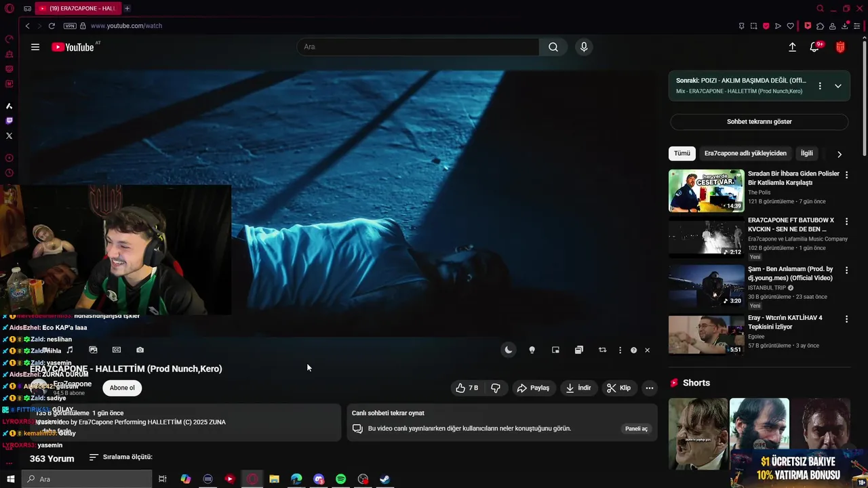Open YouTube notifications bell
868x488 pixels.
click(814, 47)
